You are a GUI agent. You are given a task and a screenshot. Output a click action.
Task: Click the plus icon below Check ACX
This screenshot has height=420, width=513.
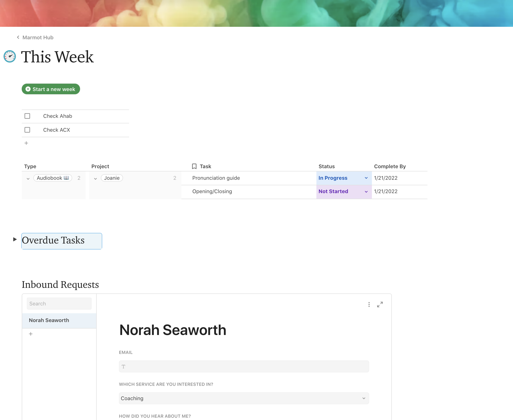[26, 143]
